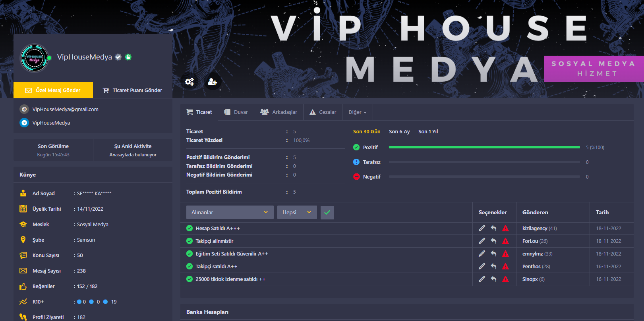This screenshot has height=321, width=644.
Task: Click the add friend icon
Action: (213, 82)
